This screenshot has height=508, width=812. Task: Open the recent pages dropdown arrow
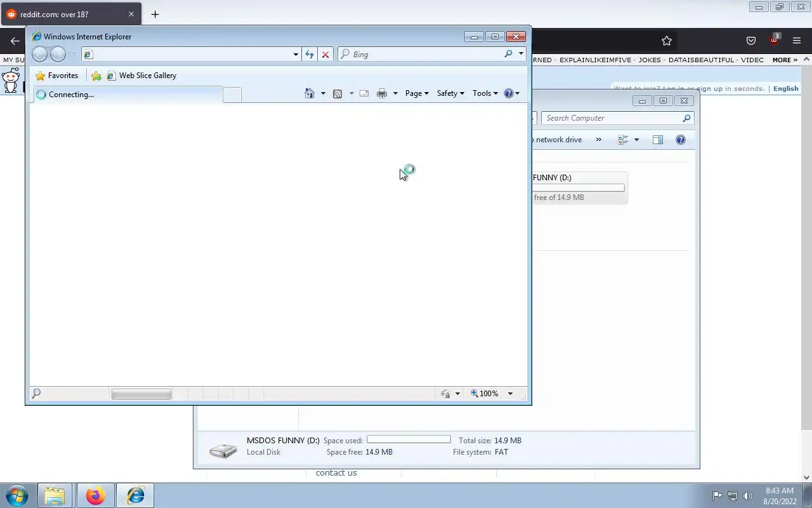[x=72, y=55]
